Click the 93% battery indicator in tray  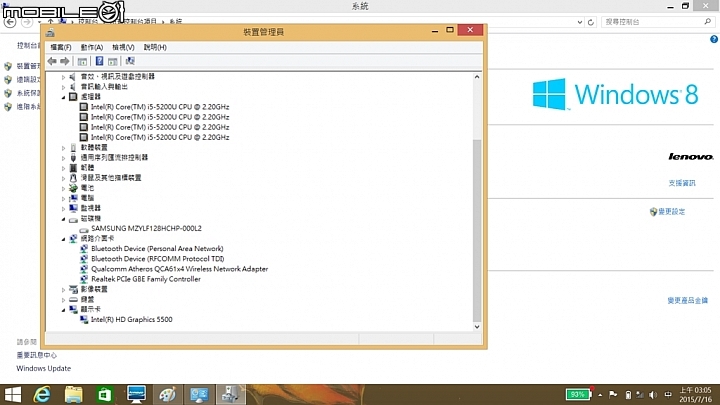[x=578, y=394]
